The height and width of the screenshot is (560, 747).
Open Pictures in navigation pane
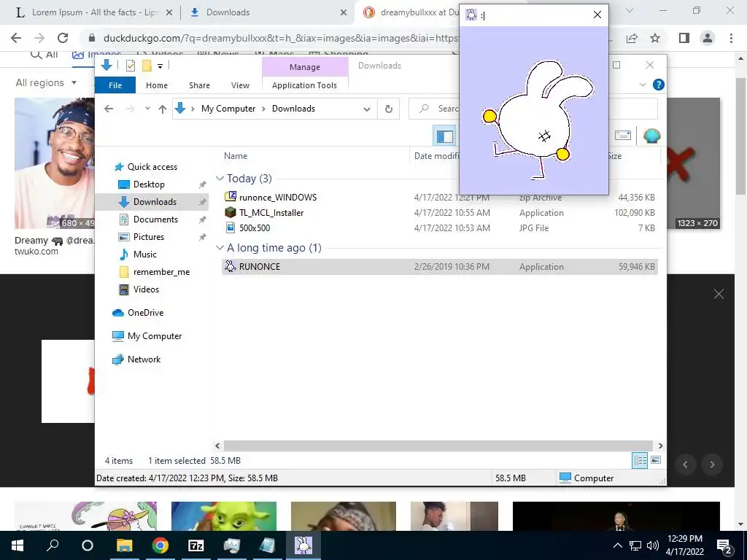coord(148,237)
